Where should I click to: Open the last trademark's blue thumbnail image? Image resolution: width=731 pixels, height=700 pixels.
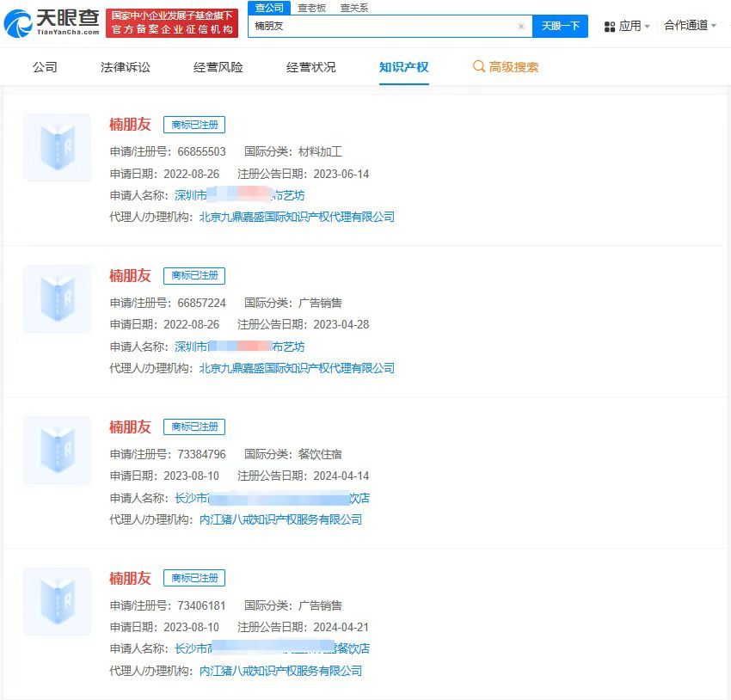pyautogui.click(x=57, y=601)
